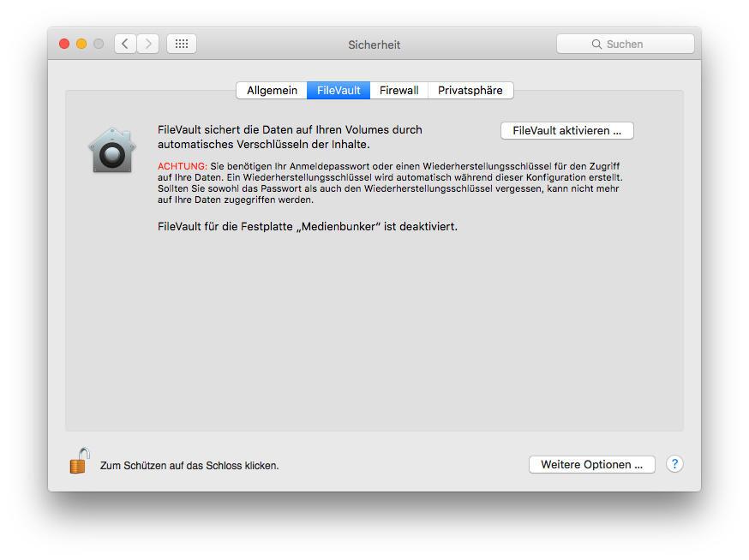Click the Medienbunker deactivated status text
This screenshot has height=560, width=749.
(x=307, y=226)
